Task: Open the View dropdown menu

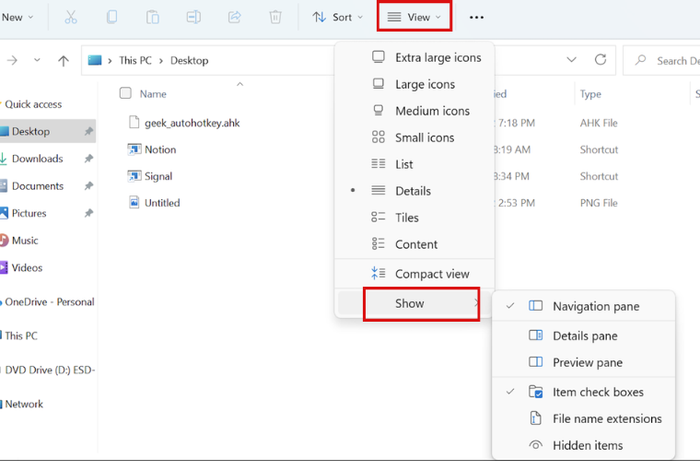Action: tap(414, 17)
